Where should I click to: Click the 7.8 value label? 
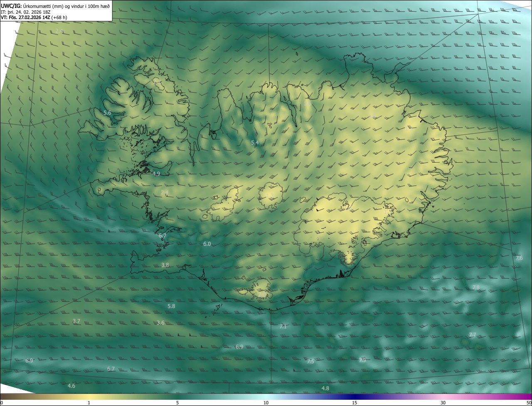pyautogui.click(x=476, y=288)
